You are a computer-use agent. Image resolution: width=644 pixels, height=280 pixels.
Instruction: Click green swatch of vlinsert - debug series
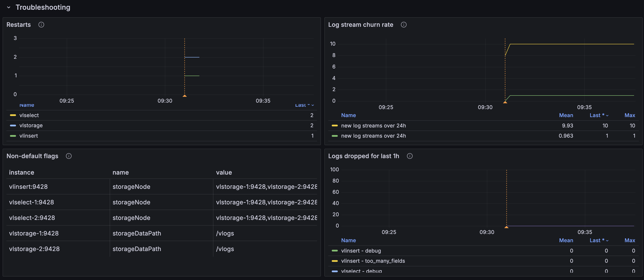click(x=335, y=251)
